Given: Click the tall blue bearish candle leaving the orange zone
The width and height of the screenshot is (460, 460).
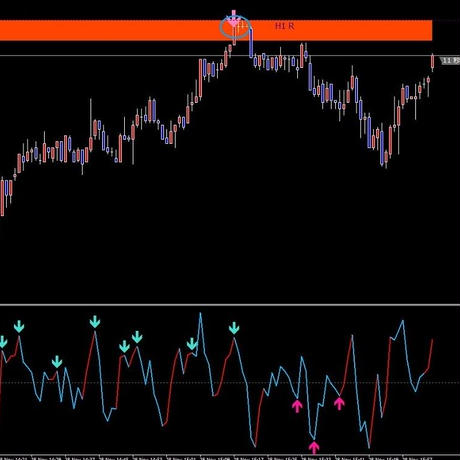Looking at the screenshot, I should pyautogui.click(x=251, y=43).
